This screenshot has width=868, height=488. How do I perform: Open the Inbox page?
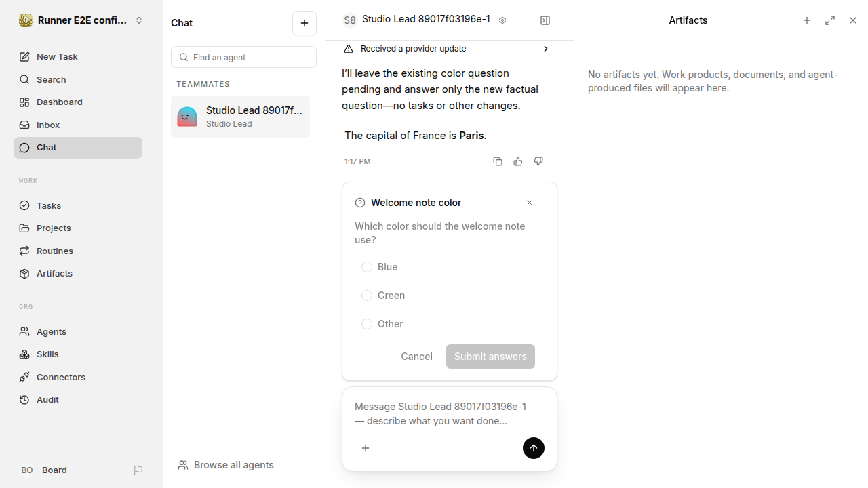(78, 125)
